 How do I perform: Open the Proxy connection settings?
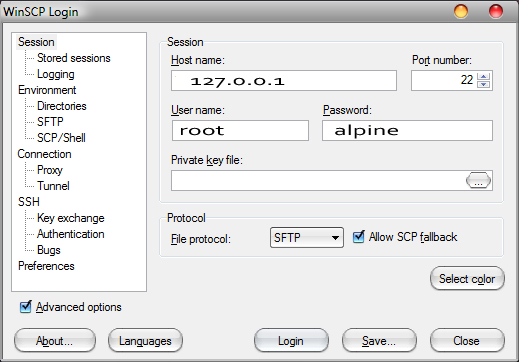50,170
